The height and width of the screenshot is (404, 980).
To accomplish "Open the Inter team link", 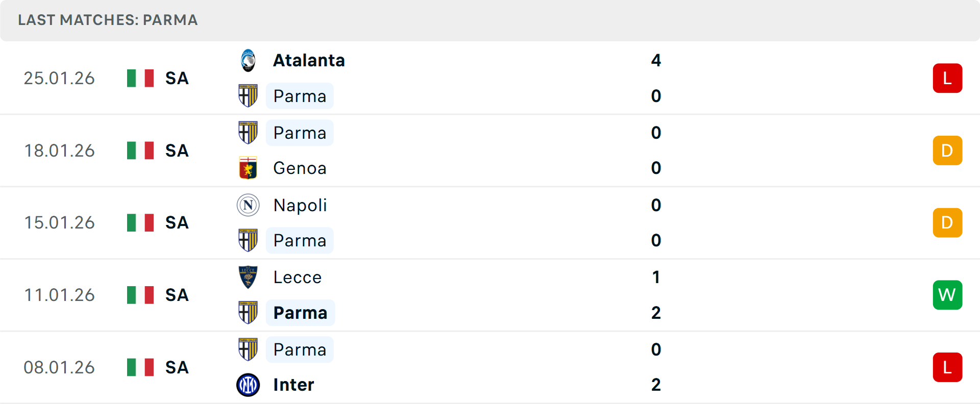I will coord(293,385).
